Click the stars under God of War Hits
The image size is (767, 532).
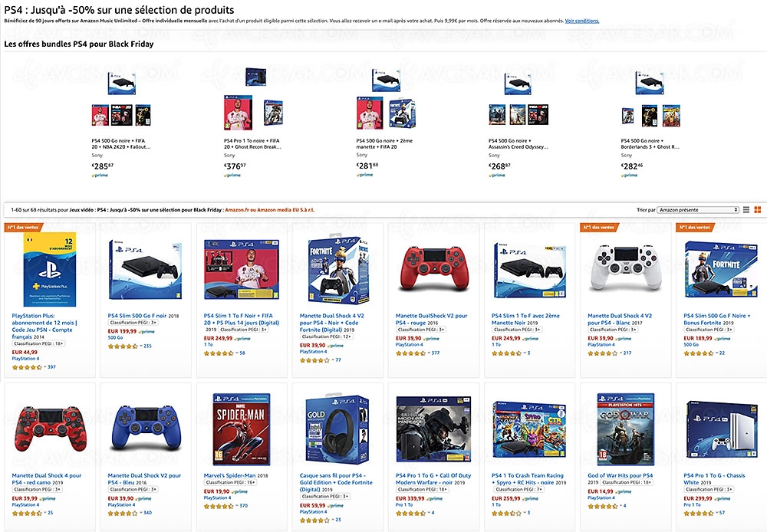[x=601, y=505]
